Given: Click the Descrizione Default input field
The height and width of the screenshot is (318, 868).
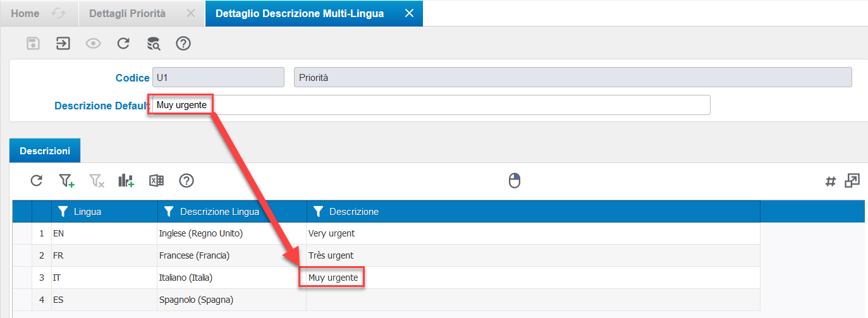Looking at the screenshot, I should pos(431,105).
